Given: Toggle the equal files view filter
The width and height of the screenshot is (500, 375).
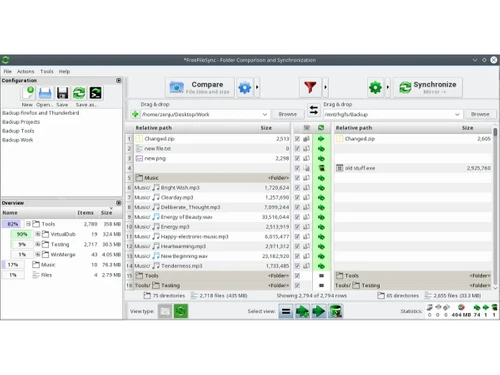Looking at the screenshot, I should coord(286,311).
